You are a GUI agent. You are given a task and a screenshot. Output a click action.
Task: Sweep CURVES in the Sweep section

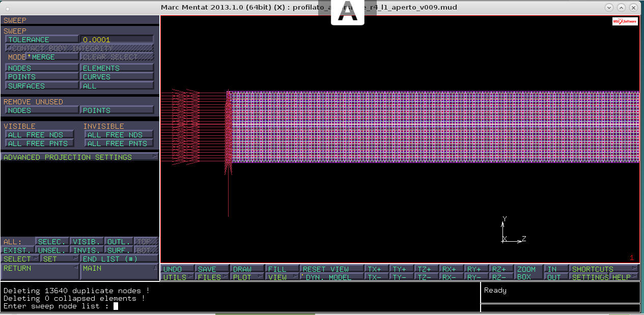117,77
